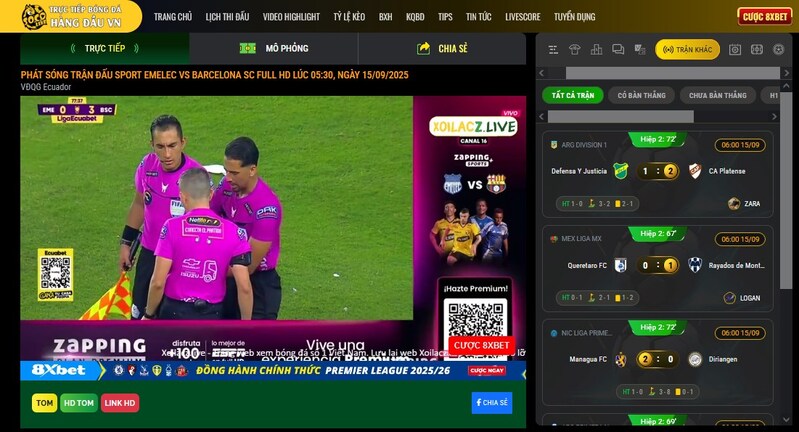Click the pitch view icon
This screenshot has height=432, width=799.
[x=757, y=49]
